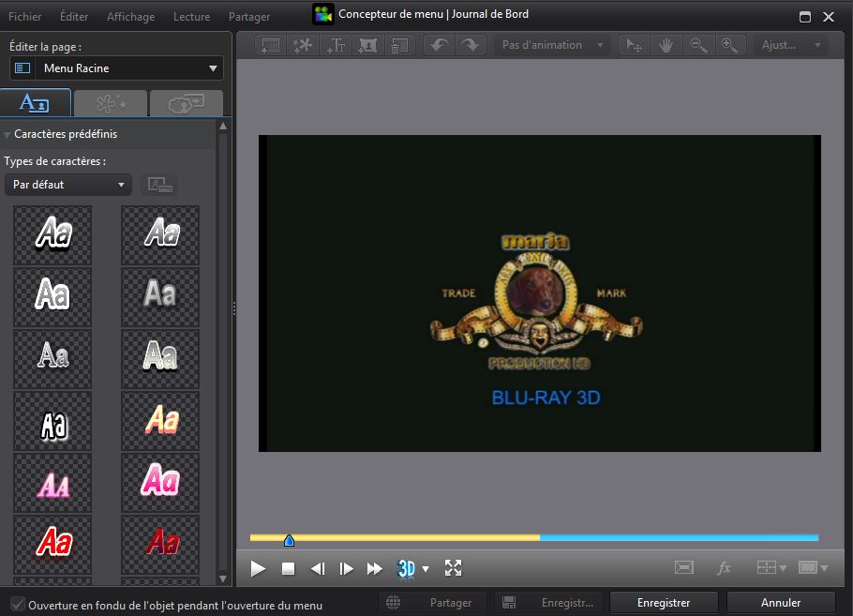This screenshot has height=616, width=853.
Task: Click the globe icon next to Partager
Action: coord(394,602)
